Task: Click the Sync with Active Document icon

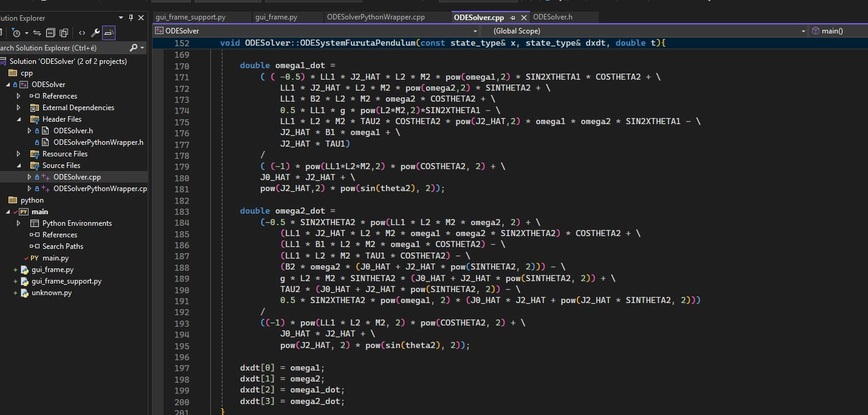Action: (38, 33)
